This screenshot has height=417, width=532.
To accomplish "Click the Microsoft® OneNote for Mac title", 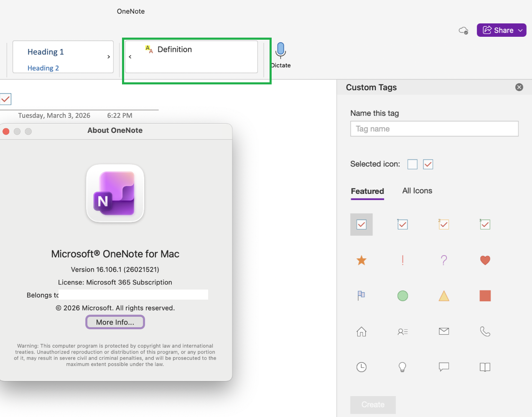I will [x=115, y=254].
